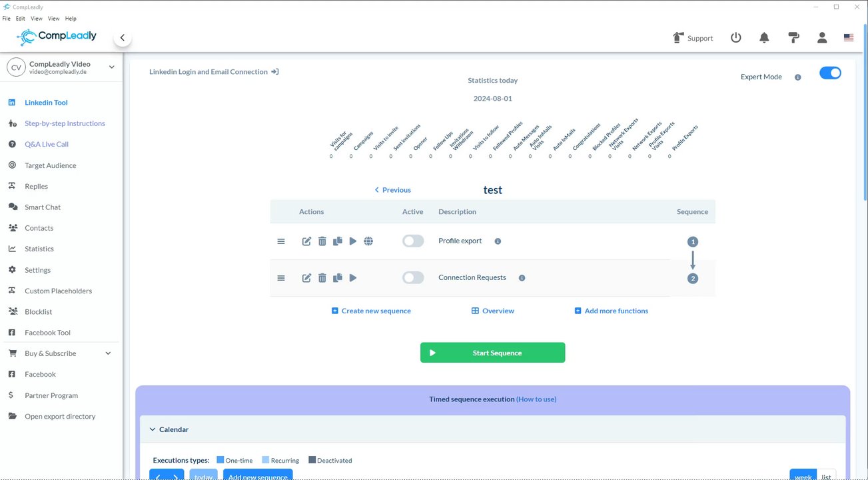Viewport: 868px width, 480px height.
Task: Open the How to use link
Action: point(536,399)
